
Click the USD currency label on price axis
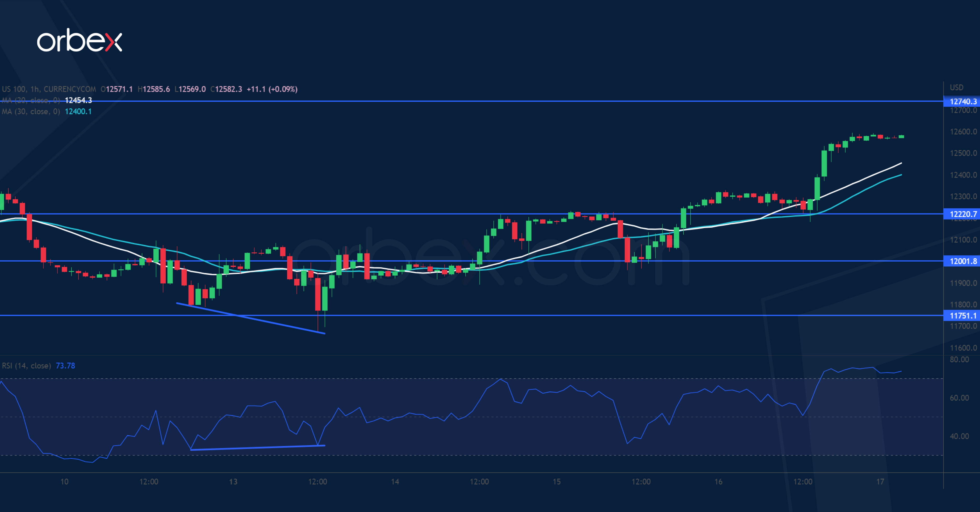pos(956,88)
